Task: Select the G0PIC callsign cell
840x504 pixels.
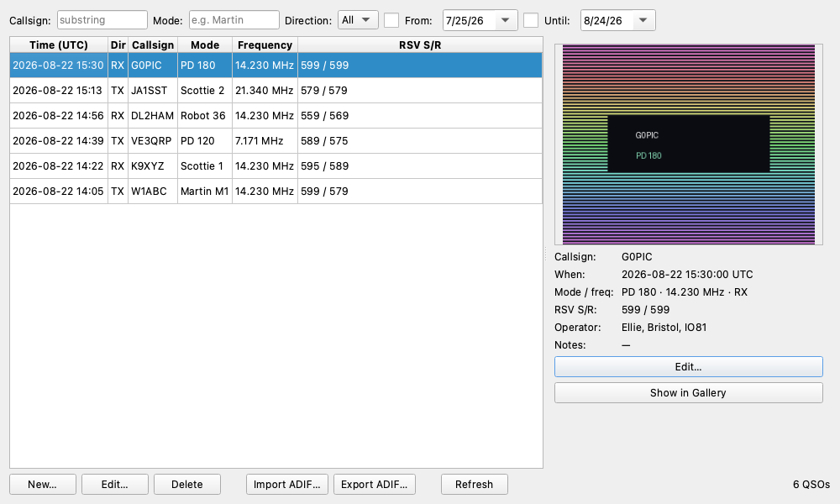Action: point(153,66)
